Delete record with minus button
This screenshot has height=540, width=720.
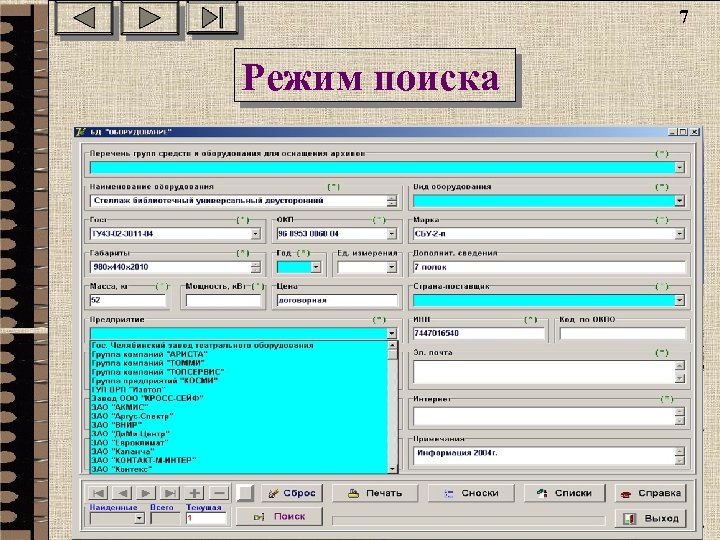[219, 493]
